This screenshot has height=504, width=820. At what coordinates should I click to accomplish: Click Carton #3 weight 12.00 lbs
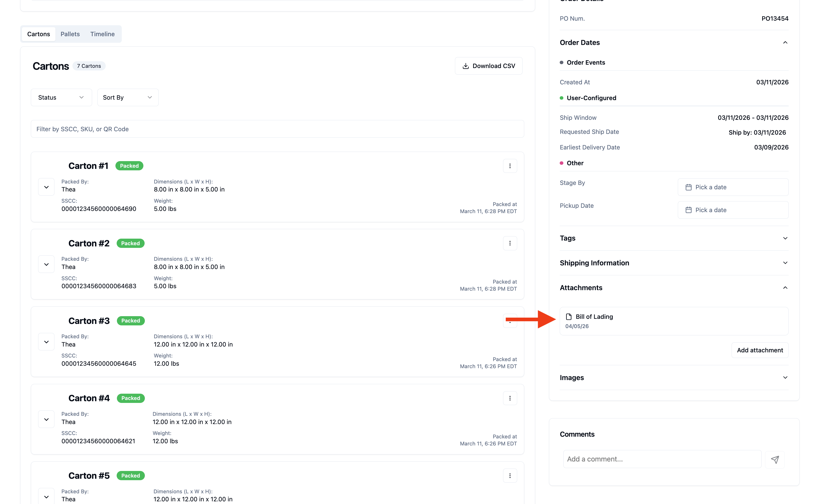coord(166,364)
